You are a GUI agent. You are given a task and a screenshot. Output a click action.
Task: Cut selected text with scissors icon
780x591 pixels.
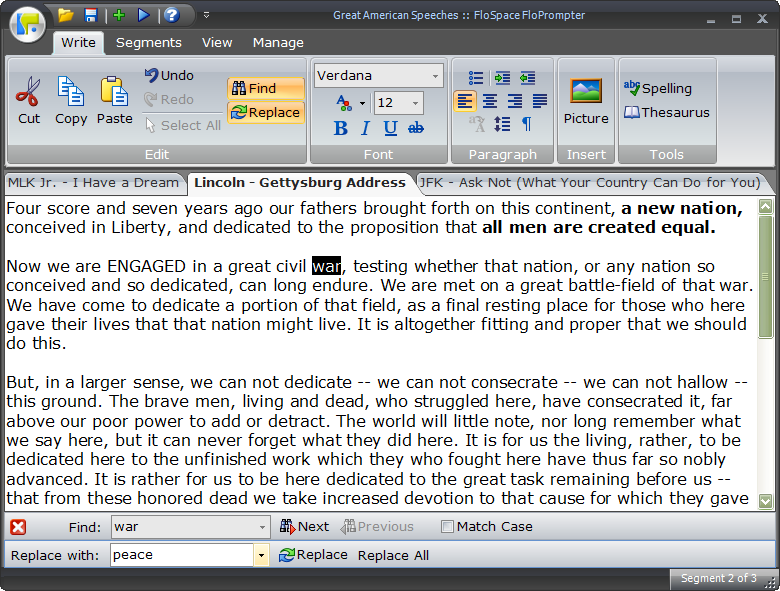tap(28, 100)
